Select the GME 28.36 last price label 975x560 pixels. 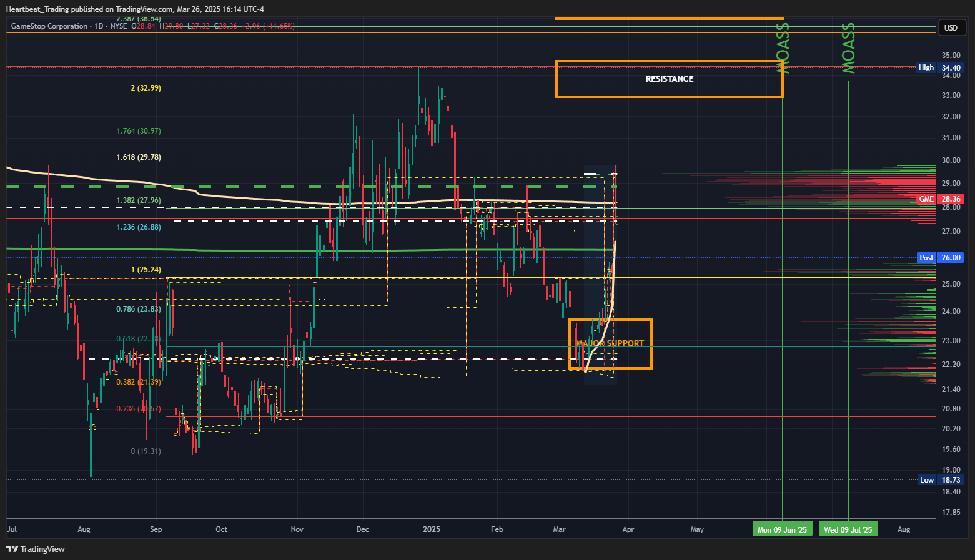[x=940, y=199]
